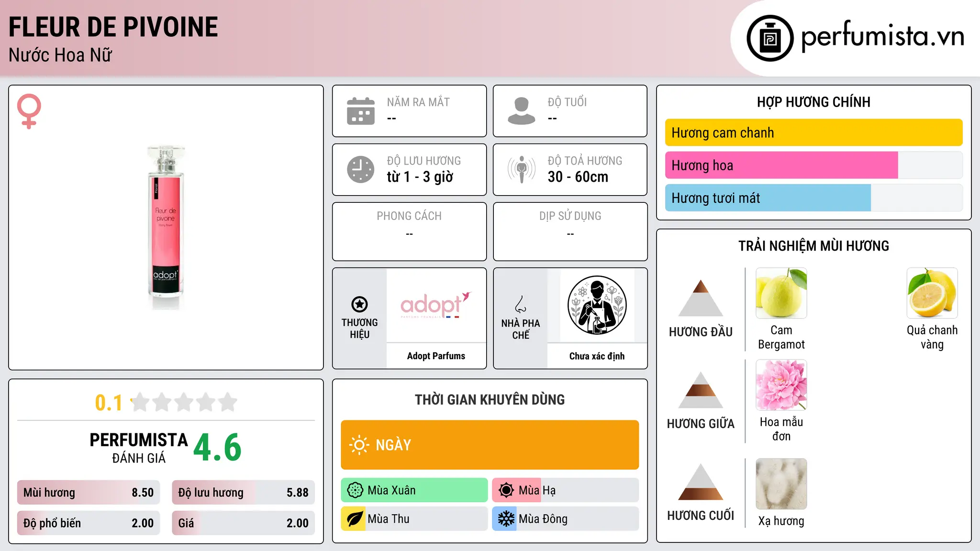
Task: Click the clock icon beside Độ lưu hương
Action: tap(361, 169)
